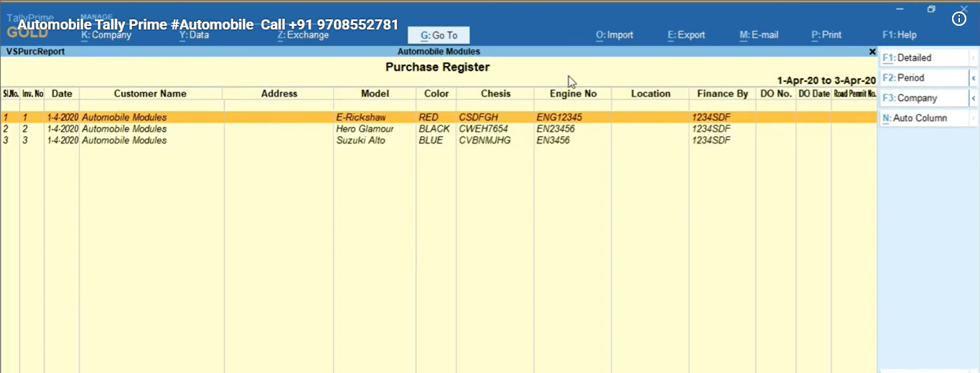Click the F2: Period button
Viewport: 980px width, 373px height.
coord(924,78)
